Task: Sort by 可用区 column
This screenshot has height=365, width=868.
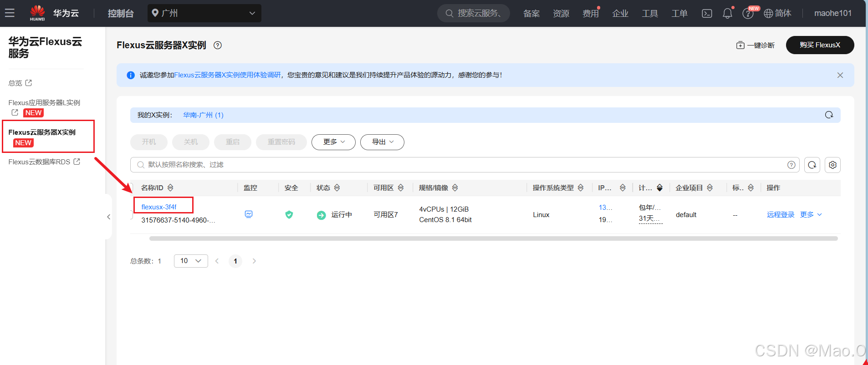Action: 401,188
